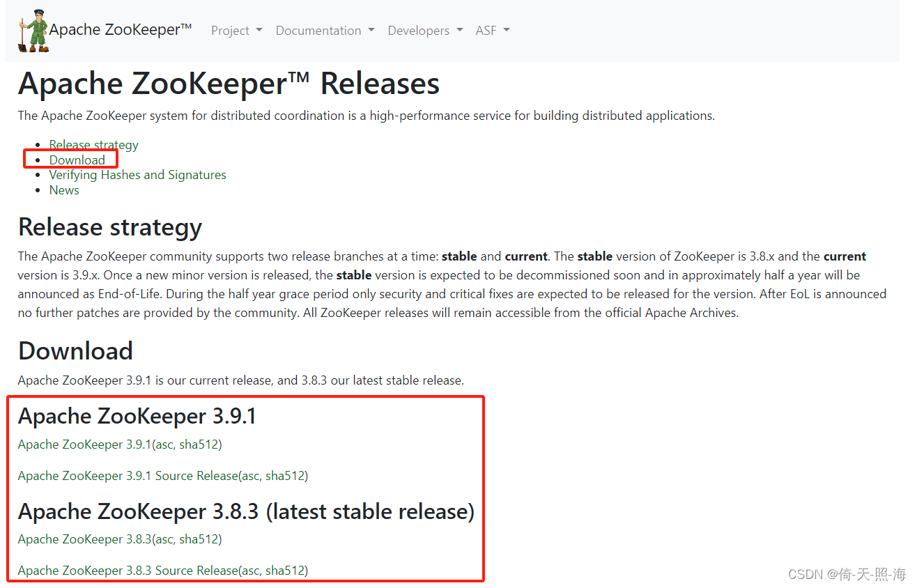This screenshot has height=588, width=917.
Task: Click the "Apache ZooKeeper™ Releases" page title
Action: [x=229, y=84]
